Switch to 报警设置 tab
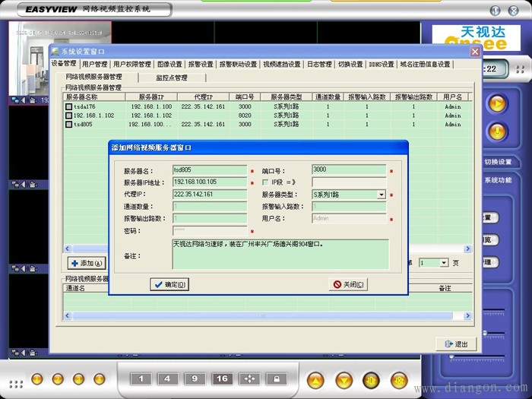The width and height of the screenshot is (532, 399). pos(201,64)
